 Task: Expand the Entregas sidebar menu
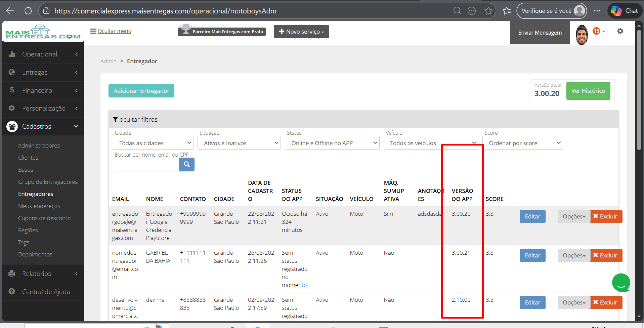tap(43, 72)
